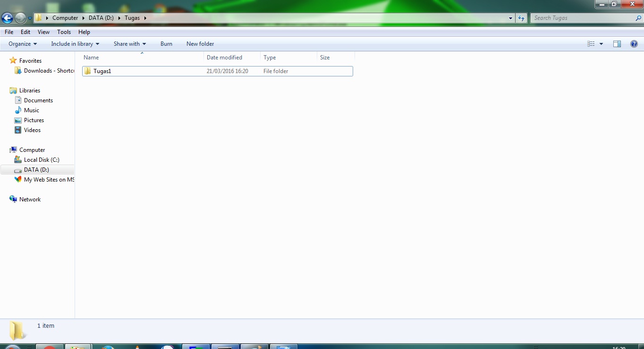Open the Music library in the sidebar
This screenshot has width=644, height=349.
31,110
